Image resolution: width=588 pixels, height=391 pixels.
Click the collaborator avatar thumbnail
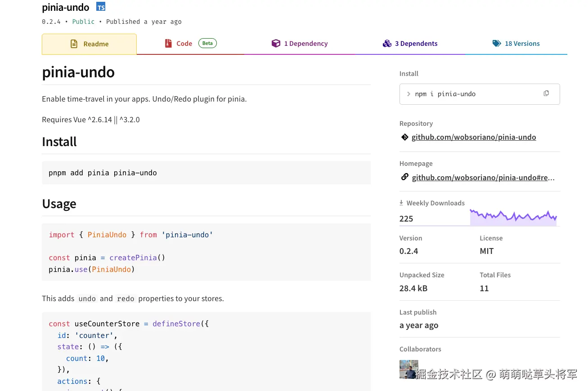[408, 369]
